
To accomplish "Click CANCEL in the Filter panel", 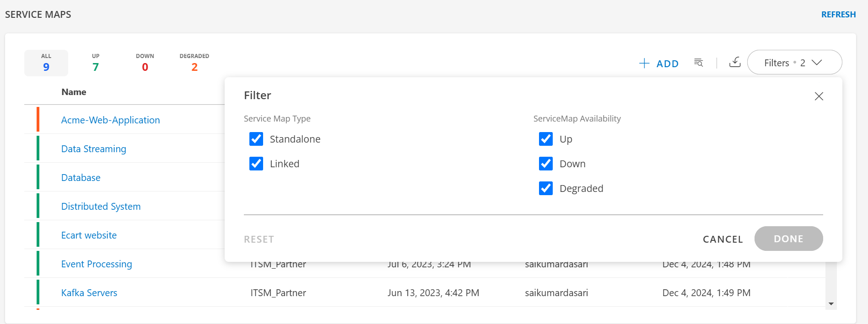I will pos(723,239).
